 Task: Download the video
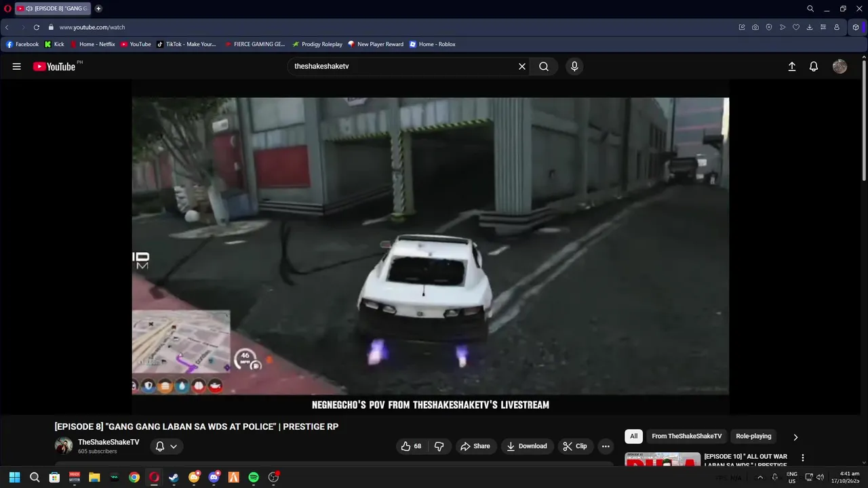527,446
